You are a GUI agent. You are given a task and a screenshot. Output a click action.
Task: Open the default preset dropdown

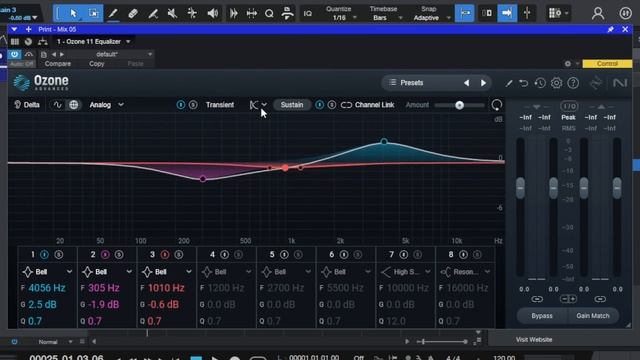point(109,54)
